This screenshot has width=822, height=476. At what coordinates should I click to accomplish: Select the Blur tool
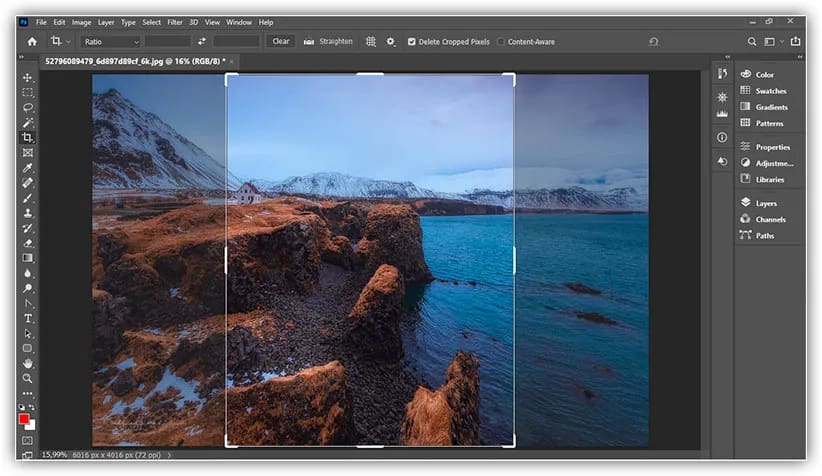point(28,273)
